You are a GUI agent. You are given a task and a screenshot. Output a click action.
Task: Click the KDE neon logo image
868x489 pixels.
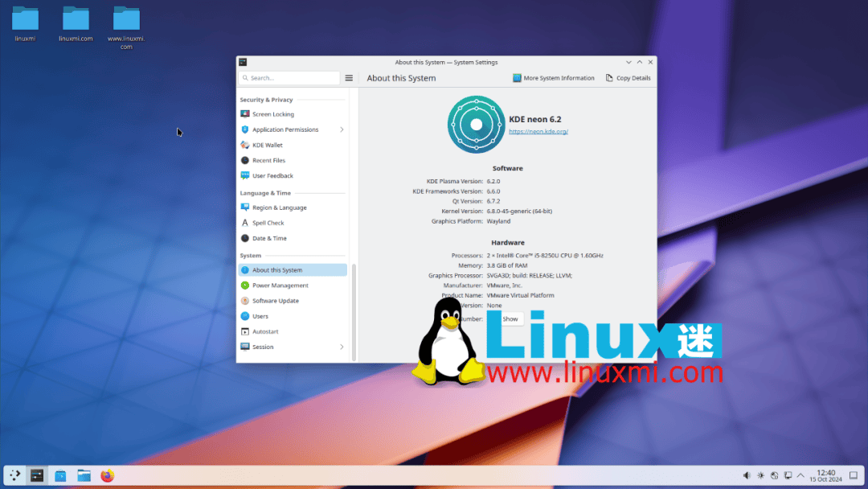pos(475,124)
